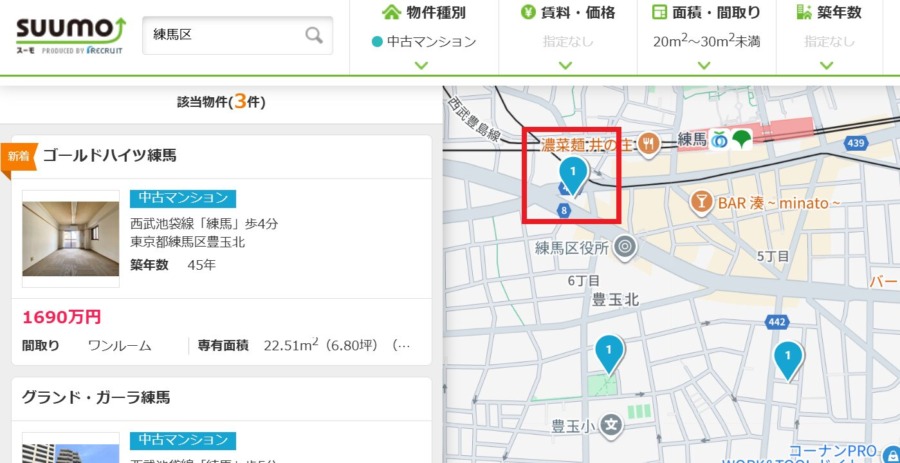Expand the 賃料・価格 filter dropdown
This screenshot has height=463, width=900.
(x=566, y=40)
